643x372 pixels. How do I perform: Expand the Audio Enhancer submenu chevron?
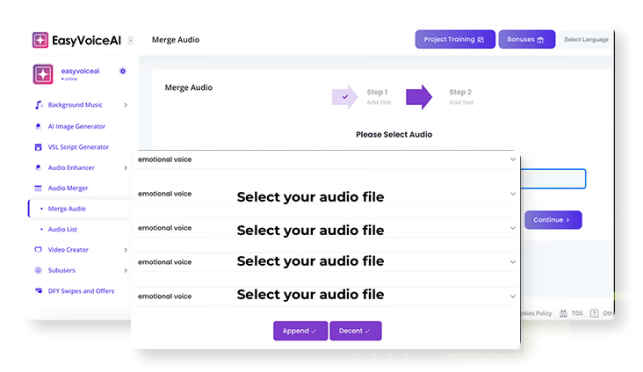126,167
